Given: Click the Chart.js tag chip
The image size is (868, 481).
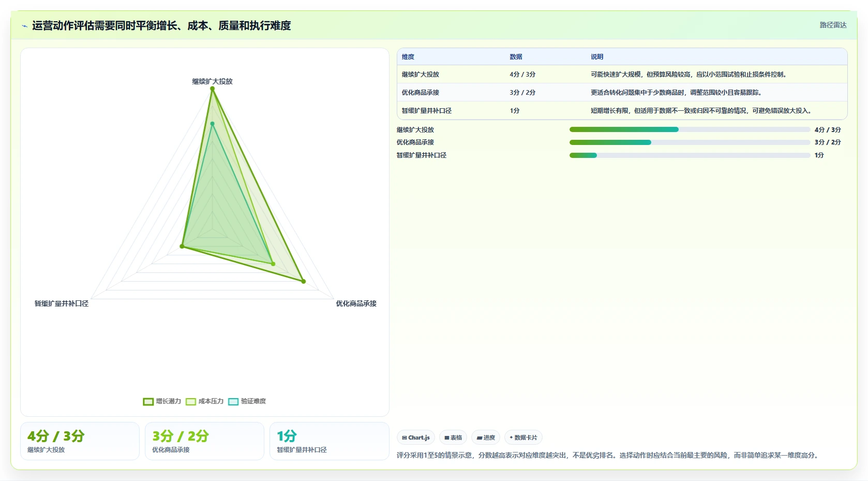Looking at the screenshot, I should pos(416,438).
